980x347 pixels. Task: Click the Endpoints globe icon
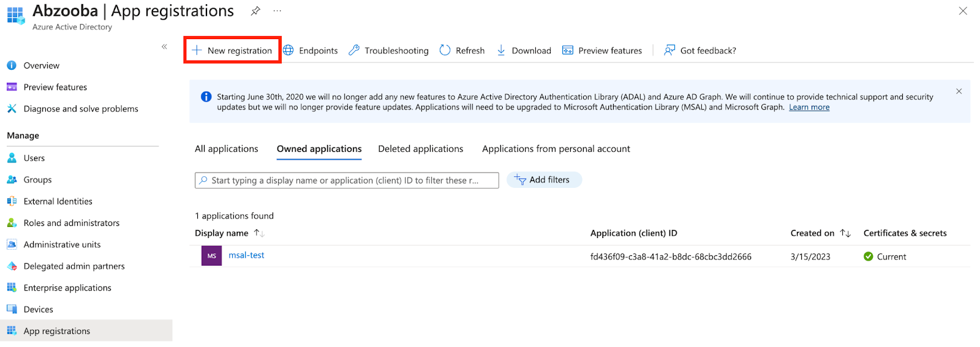coord(288,50)
